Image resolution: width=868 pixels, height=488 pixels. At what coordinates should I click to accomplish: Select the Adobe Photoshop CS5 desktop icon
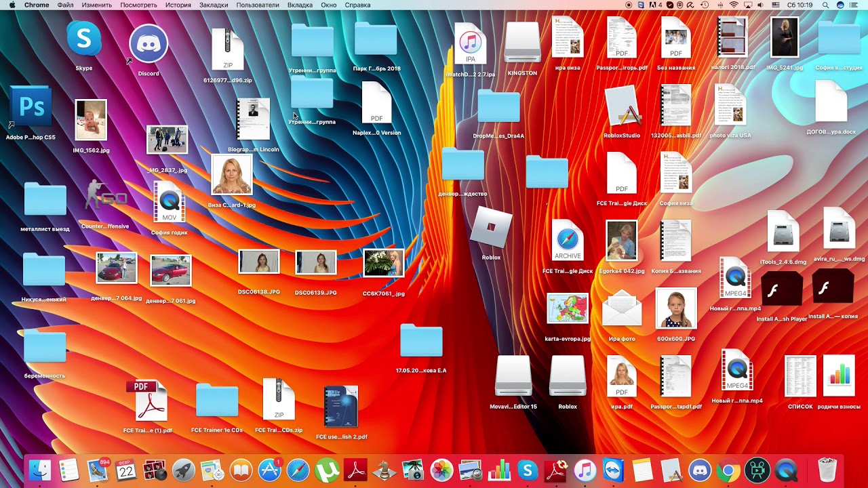[31, 107]
